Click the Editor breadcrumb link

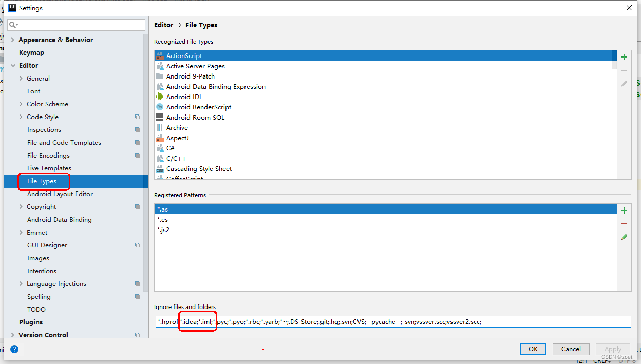pos(164,25)
